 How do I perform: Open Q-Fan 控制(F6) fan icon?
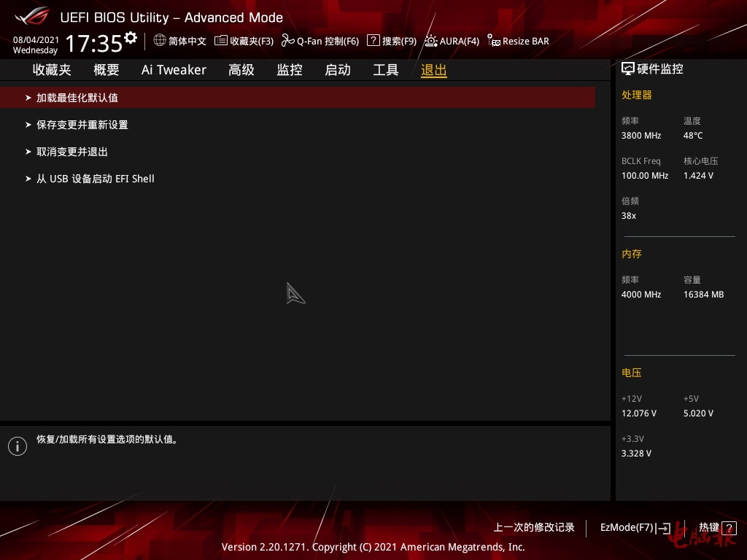287,41
